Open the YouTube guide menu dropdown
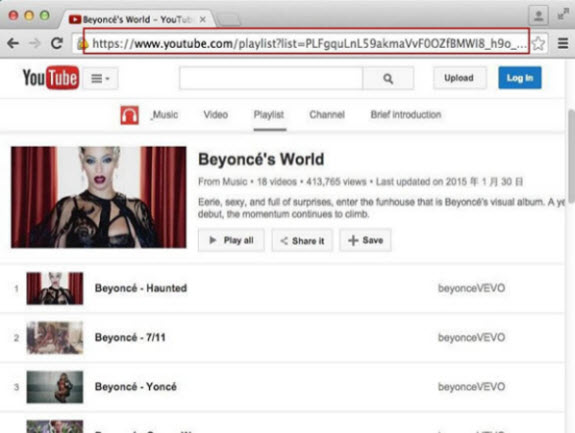The image size is (575, 433). (x=100, y=78)
